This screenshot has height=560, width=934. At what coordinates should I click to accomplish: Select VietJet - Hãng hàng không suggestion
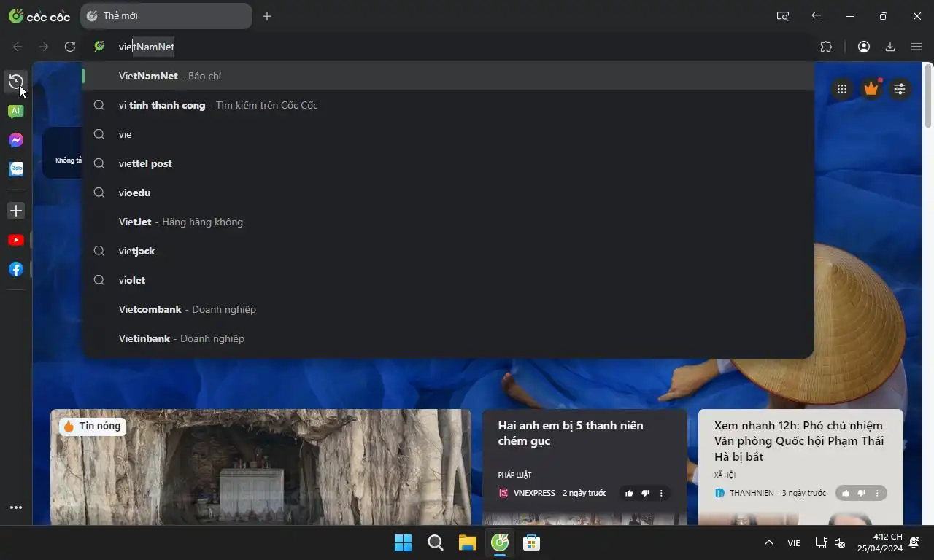[x=448, y=222]
